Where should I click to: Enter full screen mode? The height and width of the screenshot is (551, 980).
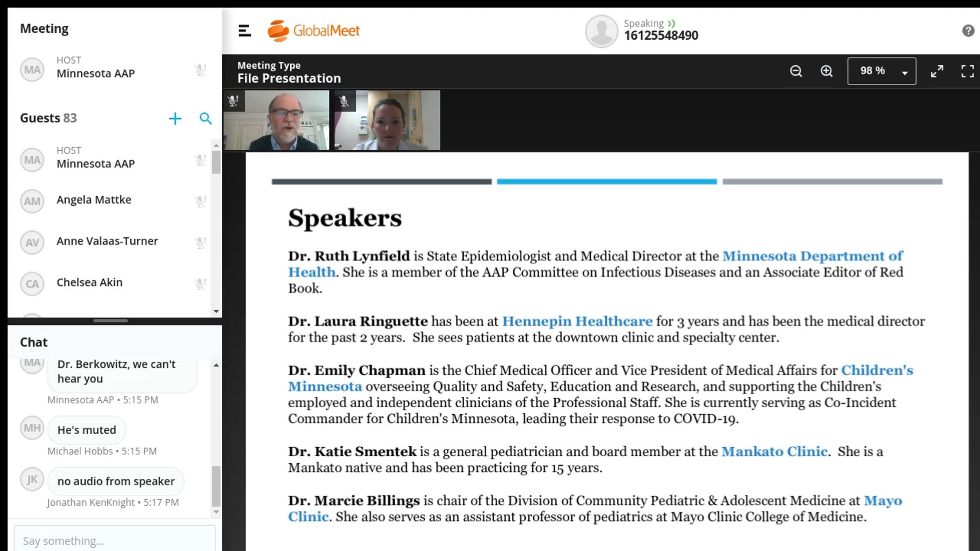tap(967, 71)
